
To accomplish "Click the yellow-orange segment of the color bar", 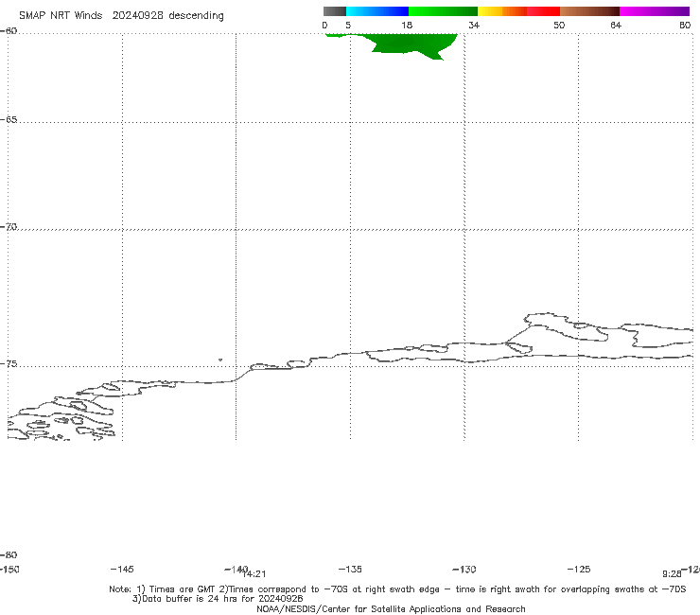I will (502, 11).
